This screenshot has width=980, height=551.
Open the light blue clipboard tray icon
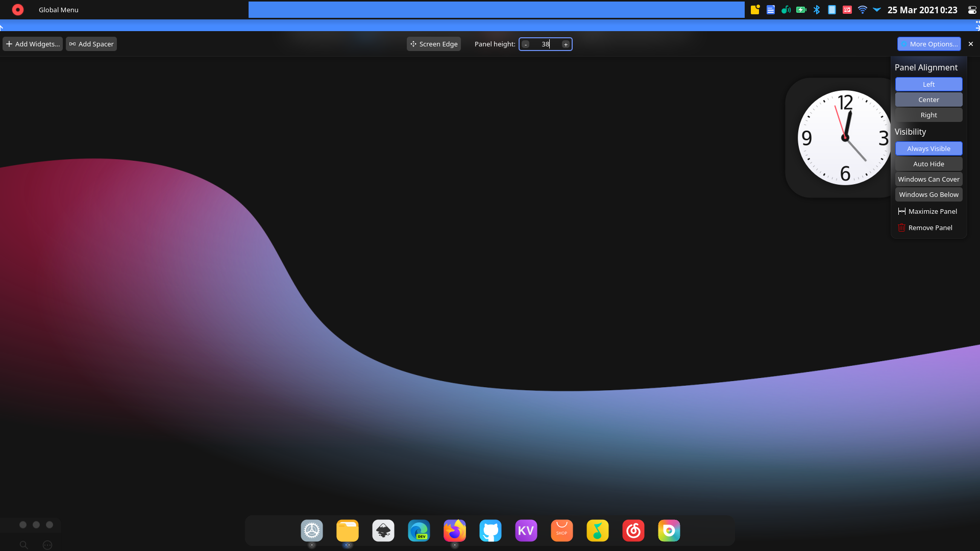tap(832, 10)
